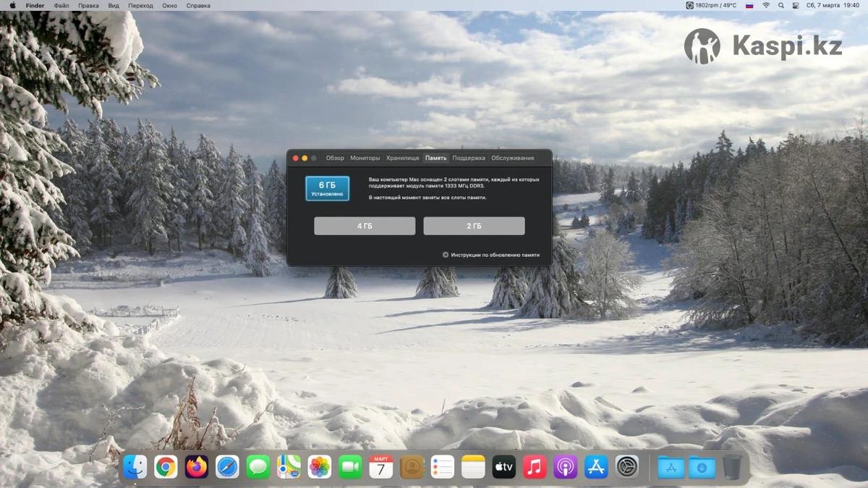
Task: Open the Переход menu in menu bar
Action: [x=140, y=5]
